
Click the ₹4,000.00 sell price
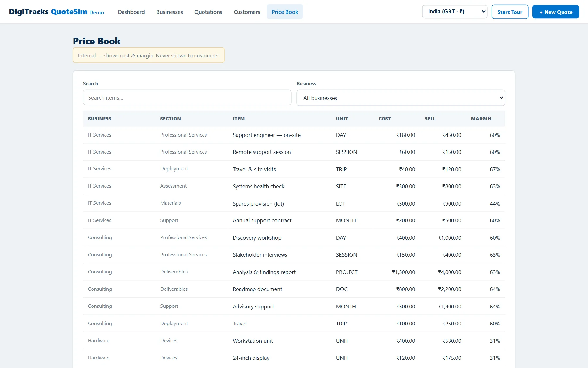coord(449,272)
